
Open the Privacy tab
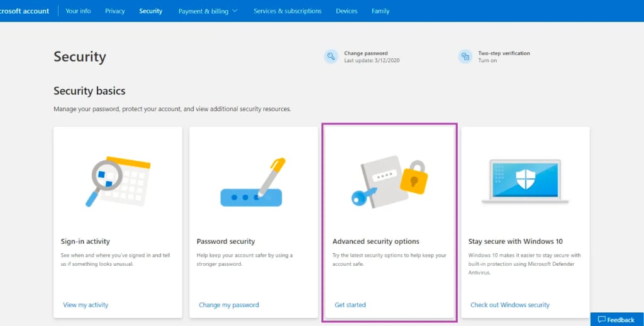[x=115, y=11]
